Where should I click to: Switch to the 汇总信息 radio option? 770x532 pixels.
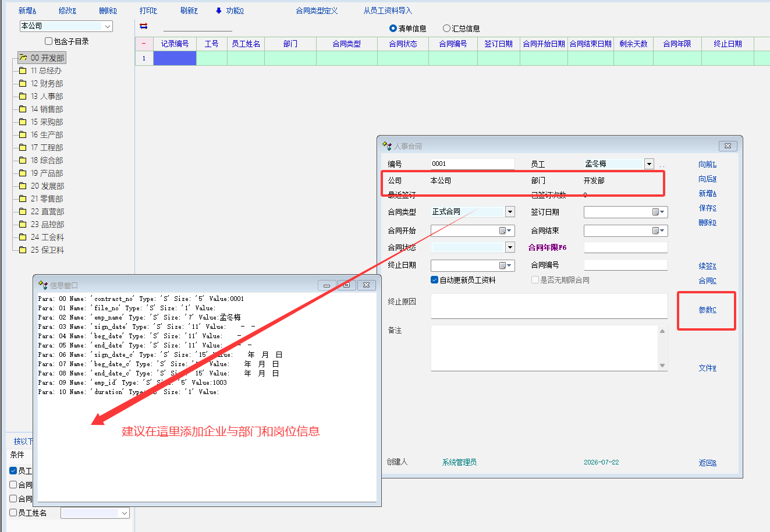446,28
